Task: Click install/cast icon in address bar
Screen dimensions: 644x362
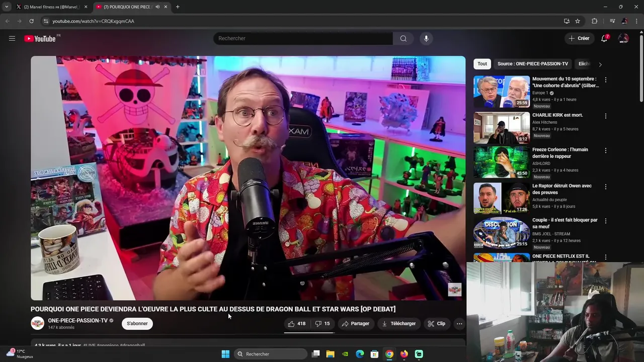Action: click(567, 21)
